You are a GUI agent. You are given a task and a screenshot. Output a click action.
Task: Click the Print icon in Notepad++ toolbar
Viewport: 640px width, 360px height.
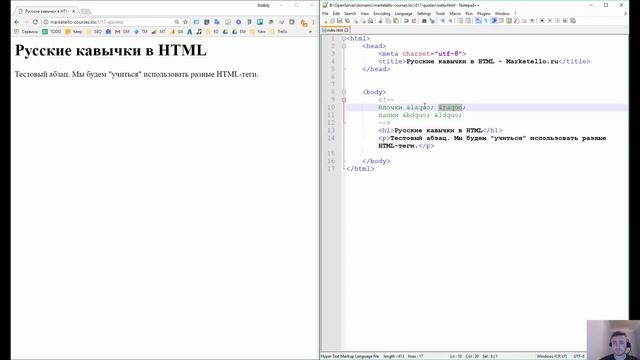click(371, 21)
